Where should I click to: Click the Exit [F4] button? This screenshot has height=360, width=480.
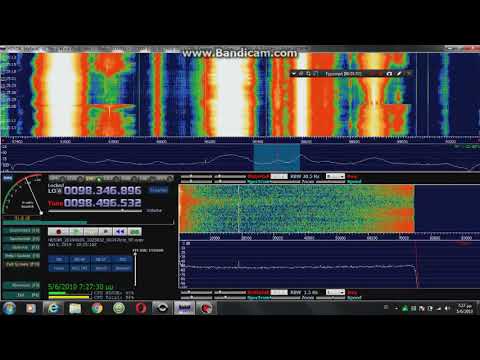coord(22,295)
